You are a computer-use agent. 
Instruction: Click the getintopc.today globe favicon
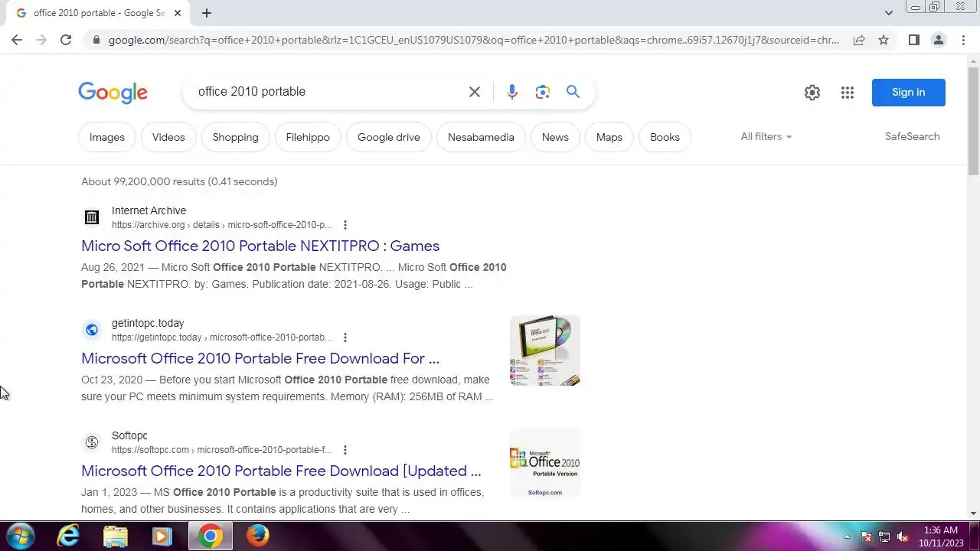[x=92, y=330]
